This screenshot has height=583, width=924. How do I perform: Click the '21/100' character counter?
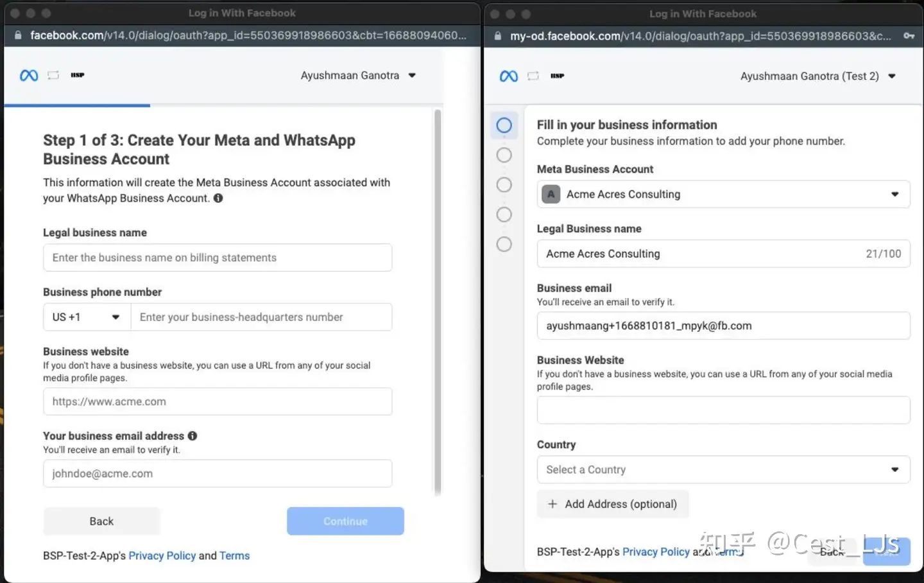(x=884, y=254)
